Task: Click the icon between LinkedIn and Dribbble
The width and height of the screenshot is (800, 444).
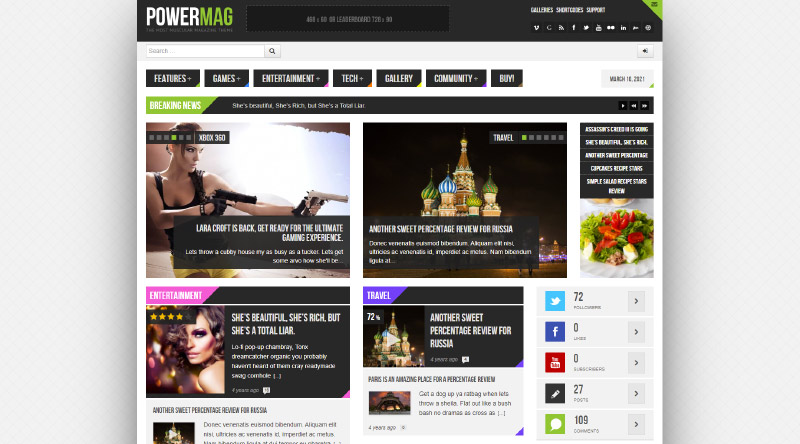Action: click(635, 28)
